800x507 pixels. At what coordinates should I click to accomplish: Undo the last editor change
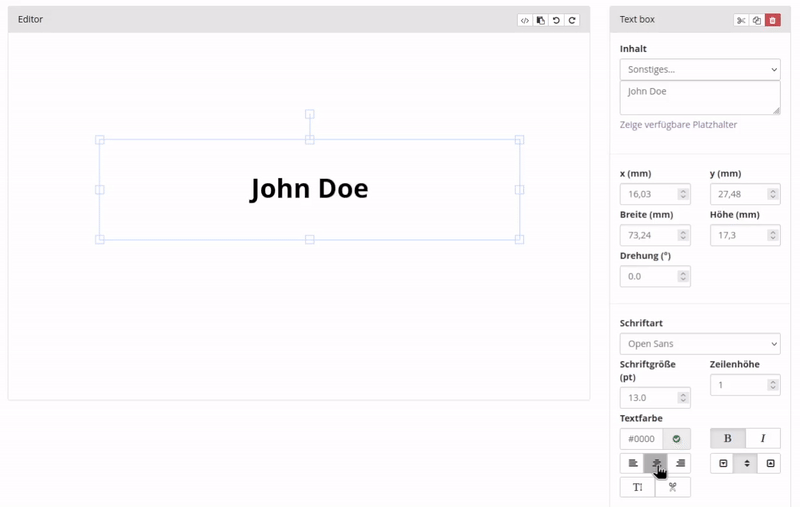click(556, 20)
